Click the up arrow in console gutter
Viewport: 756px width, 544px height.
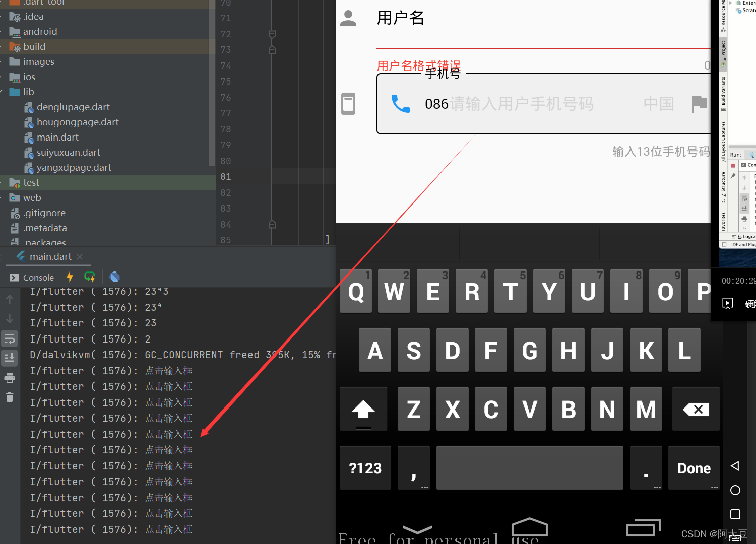(x=10, y=299)
